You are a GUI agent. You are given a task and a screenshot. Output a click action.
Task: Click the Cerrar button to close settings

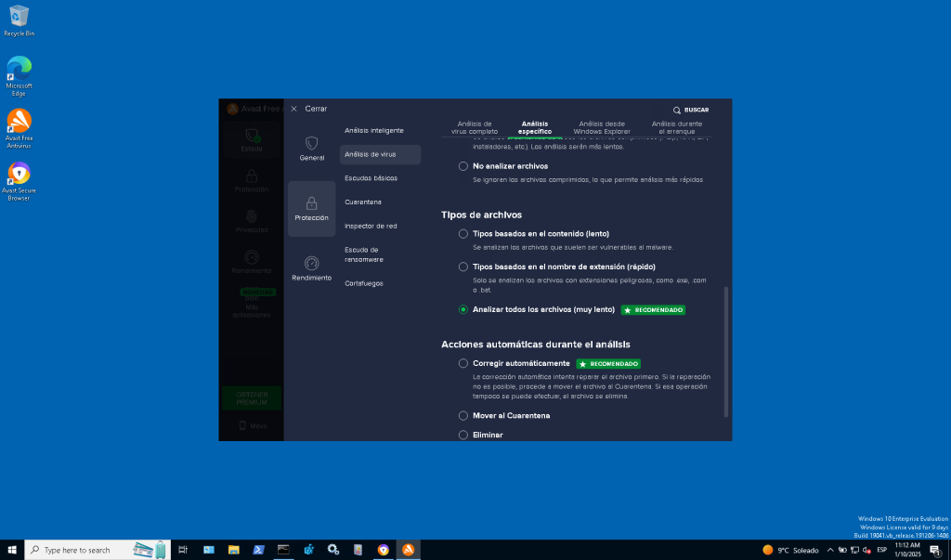pyautogui.click(x=316, y=110)
